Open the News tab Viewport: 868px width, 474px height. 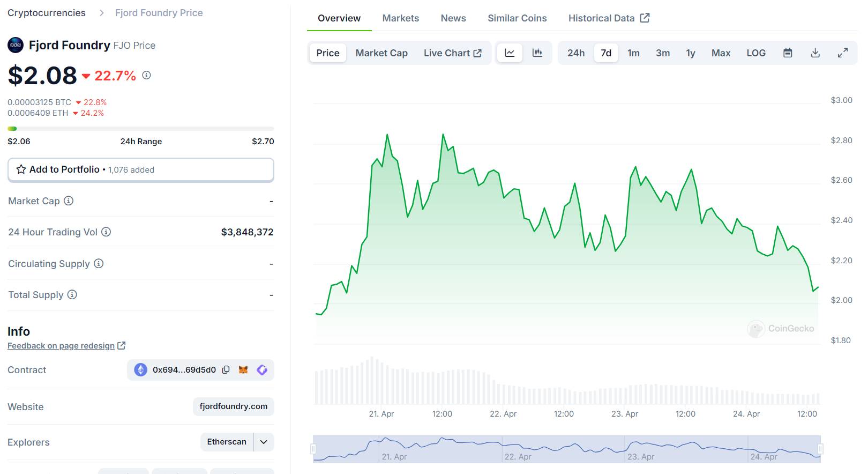[x=453, y=18]
